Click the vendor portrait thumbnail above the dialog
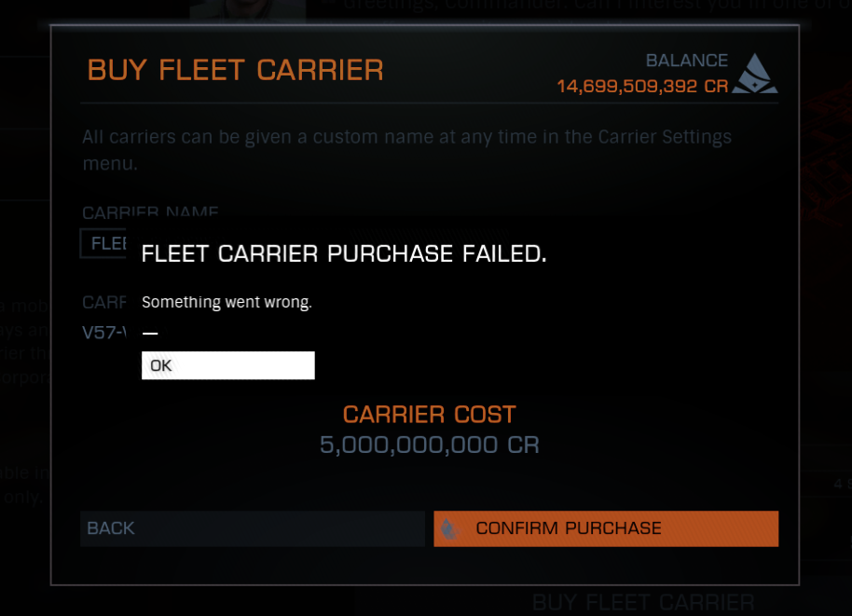Viewport: 852px width, 616px height. [248, 9]
